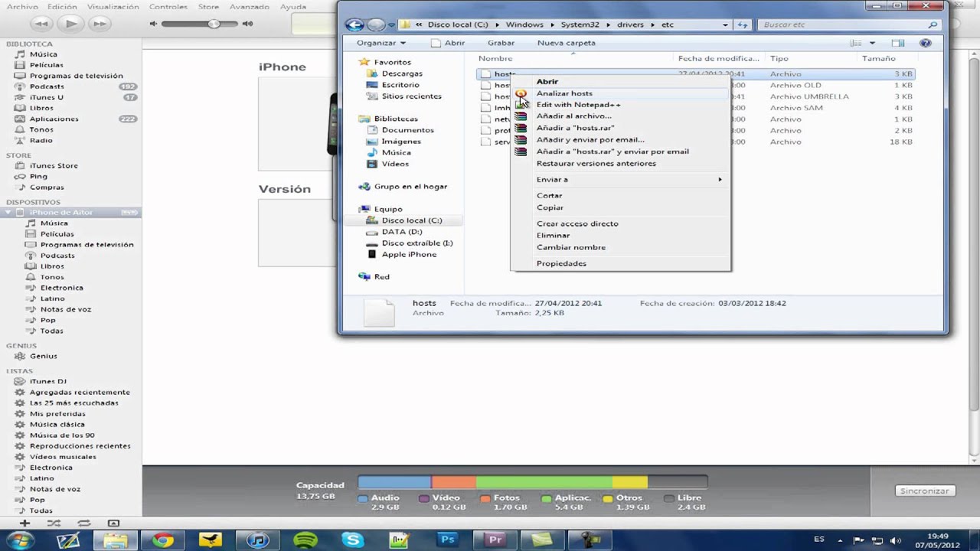This screenshot has height=551, width=980.
Task: Open Aplicaciones in iTunes library
Action: point(54,119)
